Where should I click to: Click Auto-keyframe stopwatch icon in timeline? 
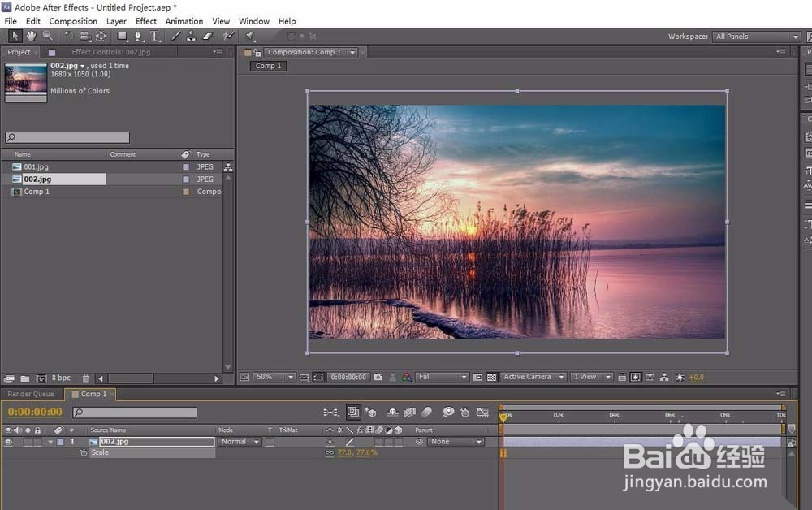[465, 413]
